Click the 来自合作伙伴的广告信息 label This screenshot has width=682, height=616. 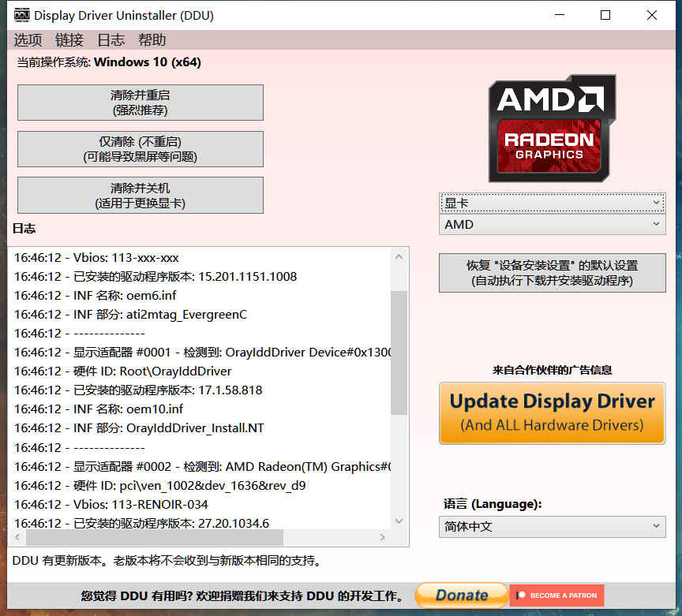(552, 370)
